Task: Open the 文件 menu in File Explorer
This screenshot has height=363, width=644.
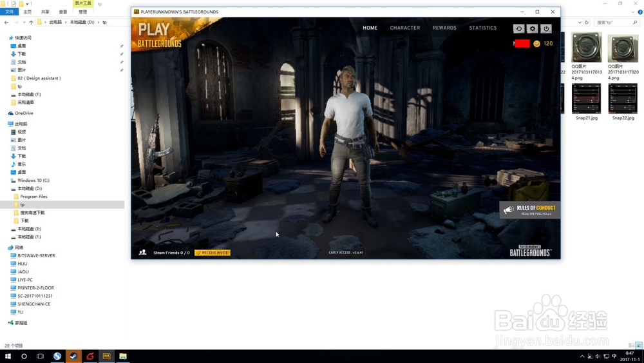Action: click(9, 12)
